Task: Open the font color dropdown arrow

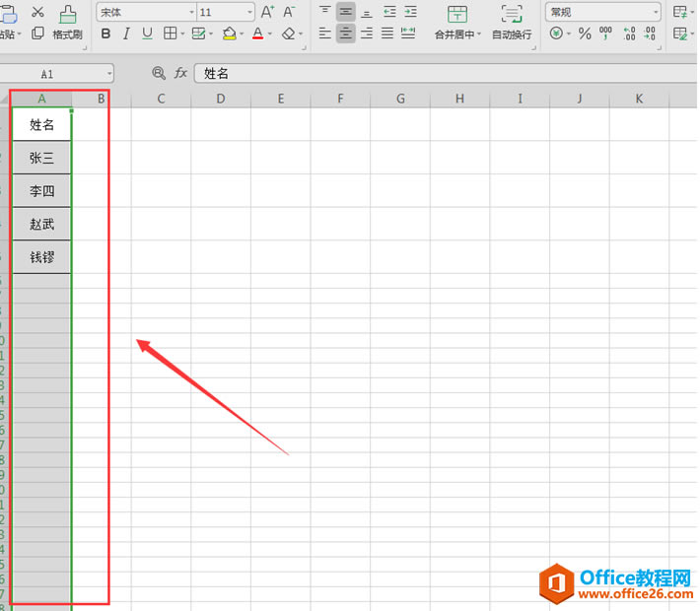Action: click(269, 34)
